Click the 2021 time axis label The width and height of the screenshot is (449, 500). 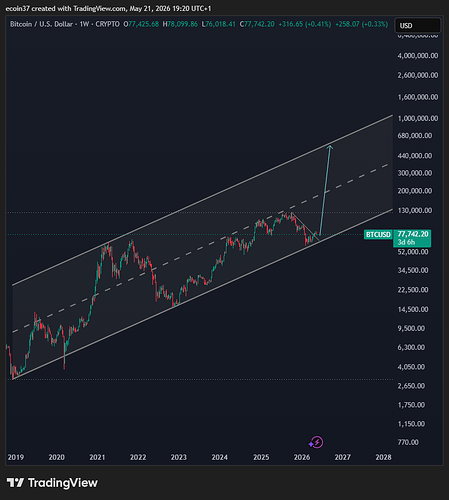pos(97,457)
